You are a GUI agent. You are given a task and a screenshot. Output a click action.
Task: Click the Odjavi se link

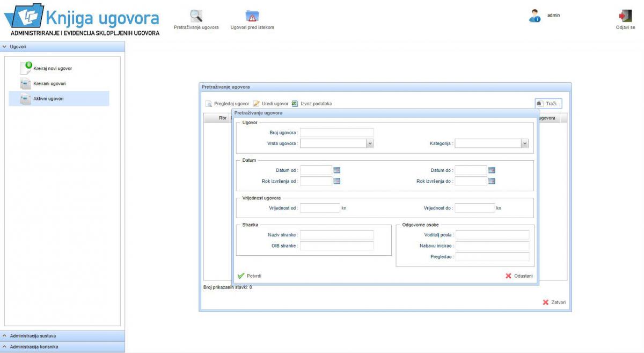tap(625, 27)
